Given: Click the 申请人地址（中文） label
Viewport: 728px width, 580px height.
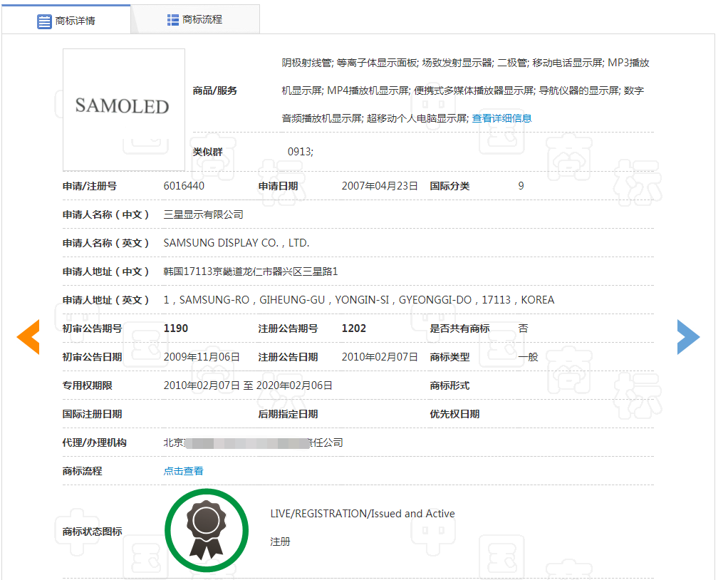Looking at the screenshot, I should 106,271.
